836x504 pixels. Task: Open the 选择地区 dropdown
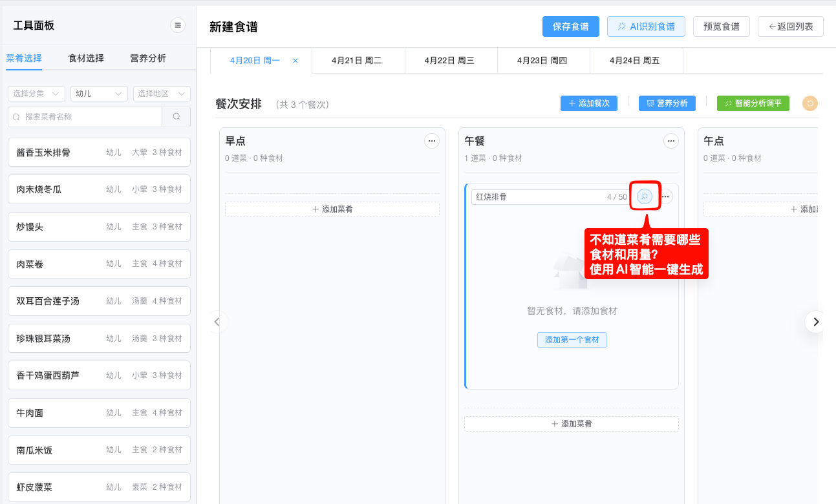(161, 93)
